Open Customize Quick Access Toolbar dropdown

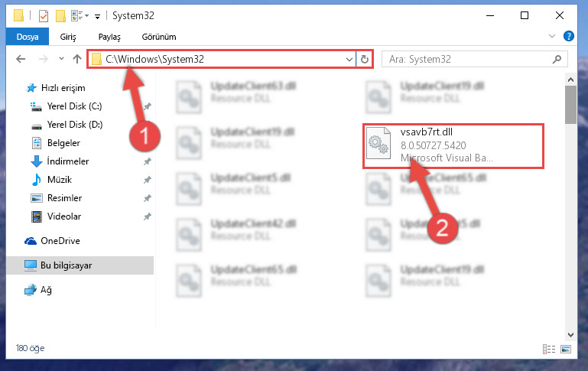[97, 16]
